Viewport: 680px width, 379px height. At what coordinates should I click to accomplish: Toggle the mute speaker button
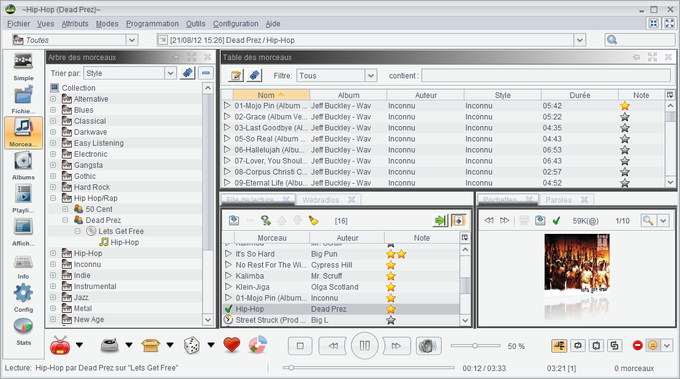pos(428,346)
